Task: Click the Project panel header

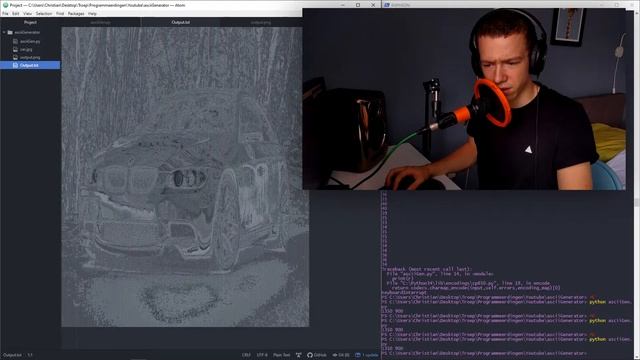Action: [x=30, y=22]
